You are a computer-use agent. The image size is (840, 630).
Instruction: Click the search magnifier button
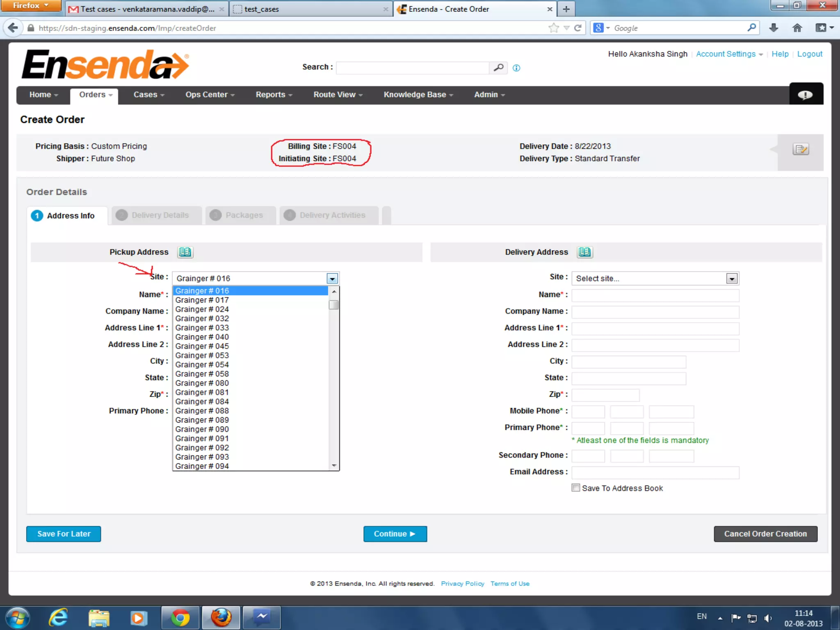coord(498,68)
